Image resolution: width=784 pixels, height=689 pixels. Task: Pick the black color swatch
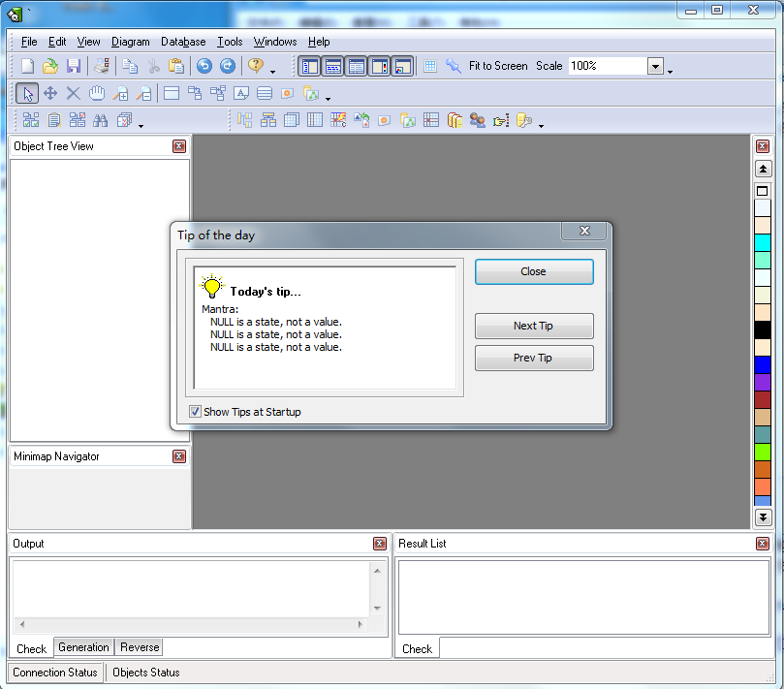(x=763, y=330)
